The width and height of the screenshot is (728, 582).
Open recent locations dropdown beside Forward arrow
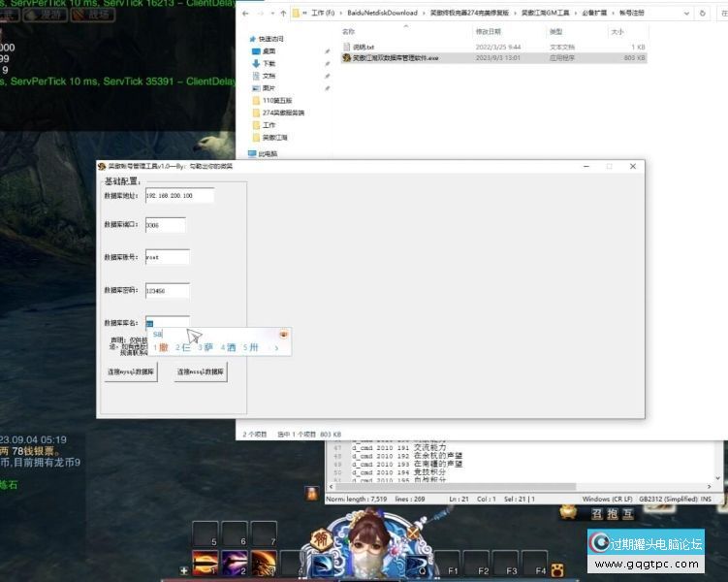pyautogui.click(x=272, y=14)
